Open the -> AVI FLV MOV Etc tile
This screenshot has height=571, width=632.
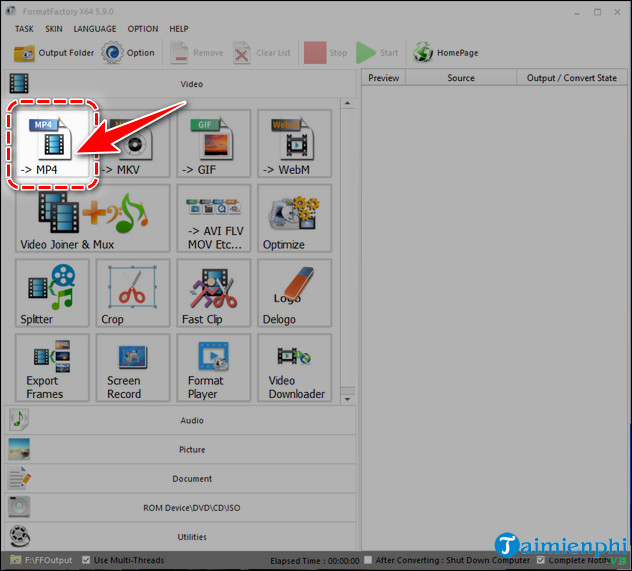[214, 218]
